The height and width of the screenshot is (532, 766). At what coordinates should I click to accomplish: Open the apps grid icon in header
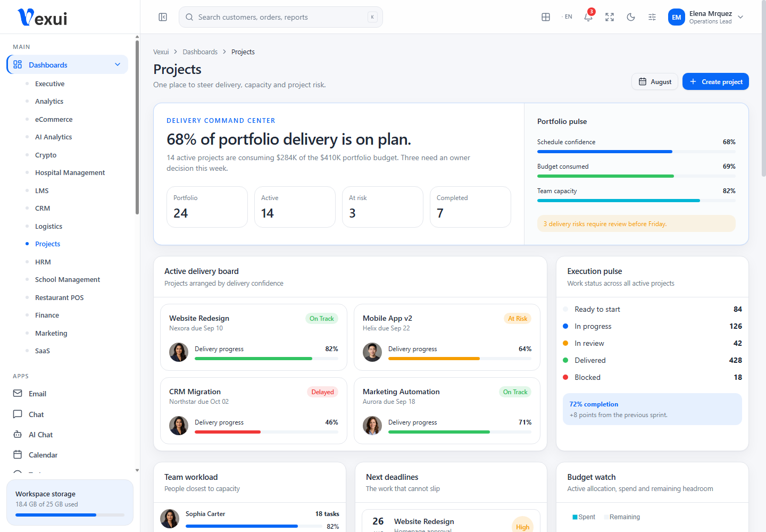(x=546, y=17)
